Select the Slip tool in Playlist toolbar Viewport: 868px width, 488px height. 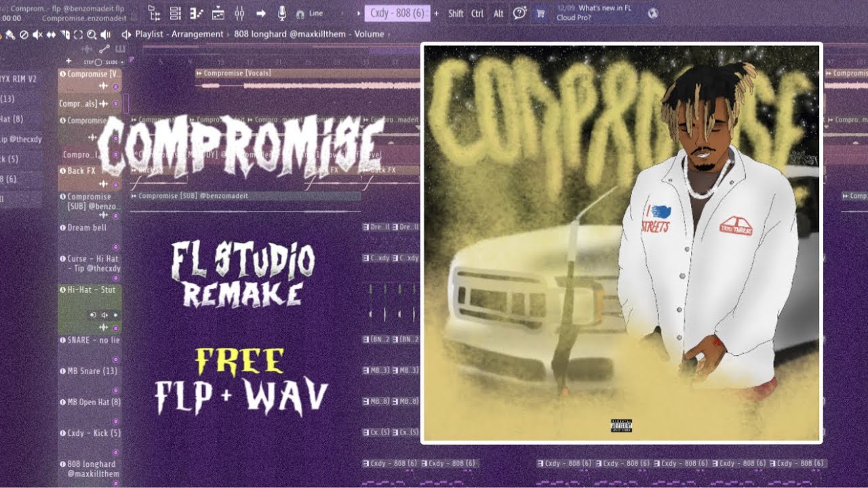click(51, 35)
